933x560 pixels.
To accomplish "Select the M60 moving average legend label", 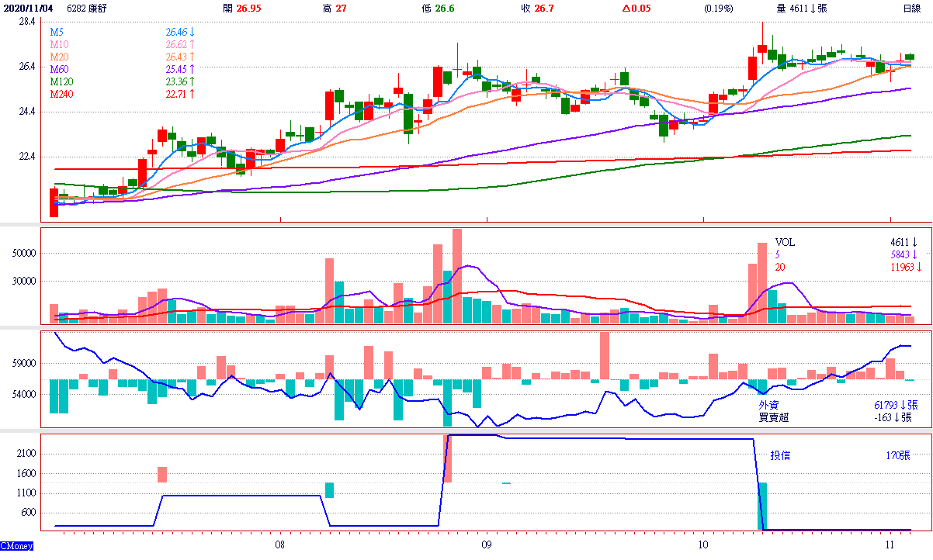I will click(59, 70).
